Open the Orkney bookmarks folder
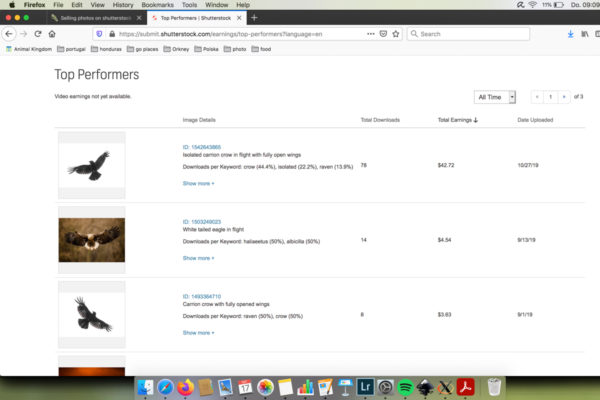The width and height of the screenshot is (600, 400). (176, 49)
